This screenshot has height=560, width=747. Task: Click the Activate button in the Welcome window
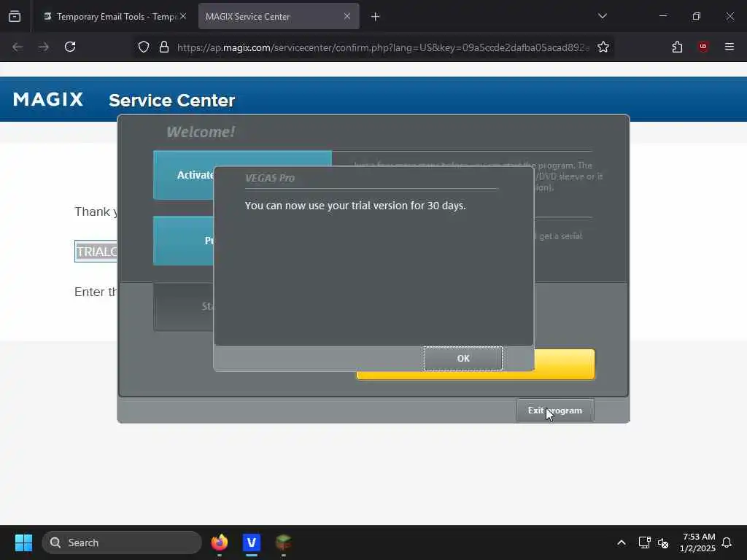coord(184,175)
